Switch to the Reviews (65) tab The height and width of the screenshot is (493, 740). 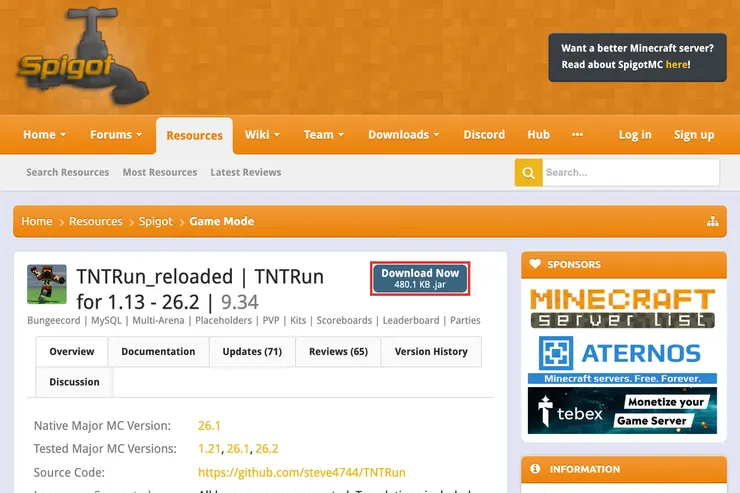[338, 351]
